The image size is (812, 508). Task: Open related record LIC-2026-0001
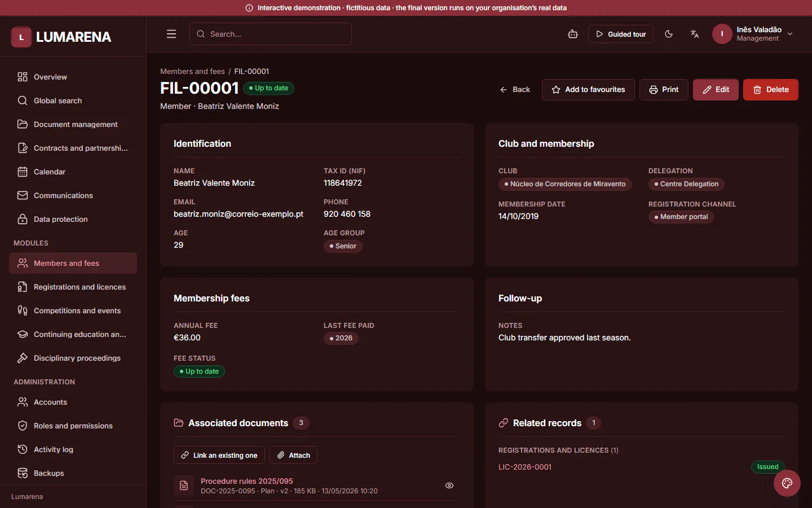(525, 467)
